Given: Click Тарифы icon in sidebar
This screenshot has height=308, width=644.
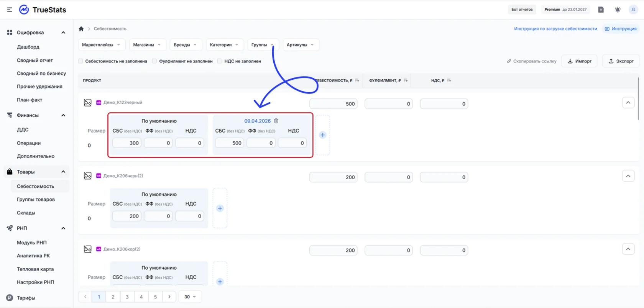Looking at the screenshot, I should click(x=10, y=298).
